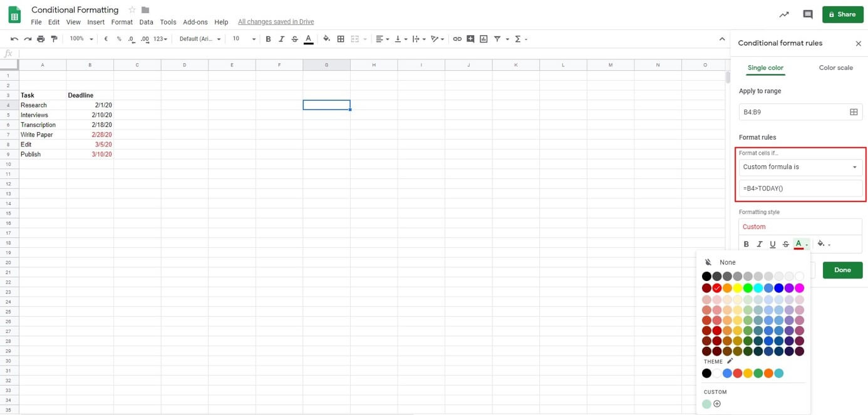868x415 pixels.
Task: Toggle bold in the Formatting style bar
Action: click(x=747, y=244)
